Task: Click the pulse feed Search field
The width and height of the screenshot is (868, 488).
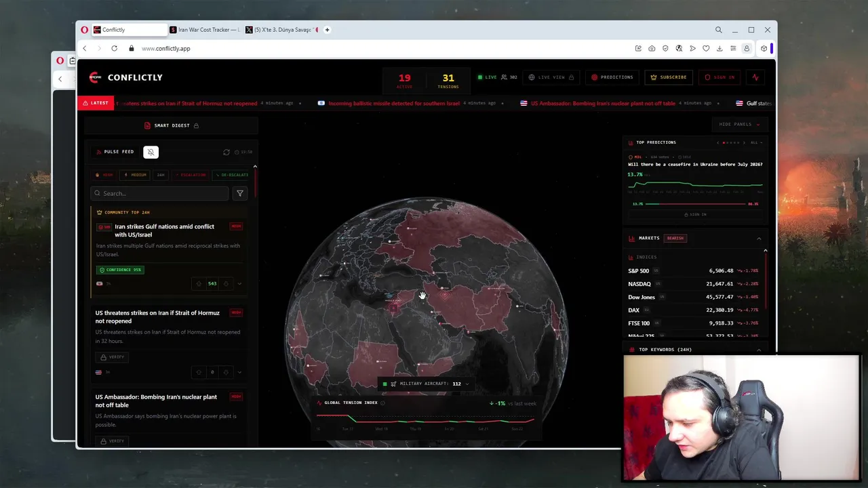Action: (160, 193)
